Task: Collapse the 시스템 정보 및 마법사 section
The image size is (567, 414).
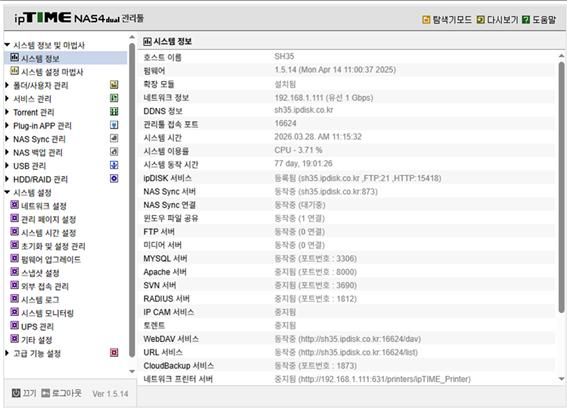Action: click(7, 45)
